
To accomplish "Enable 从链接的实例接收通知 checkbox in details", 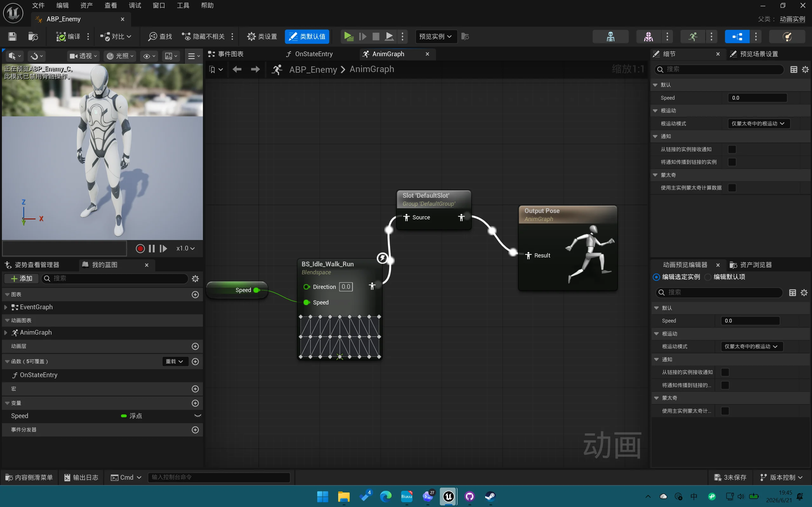I will [732, 149].
